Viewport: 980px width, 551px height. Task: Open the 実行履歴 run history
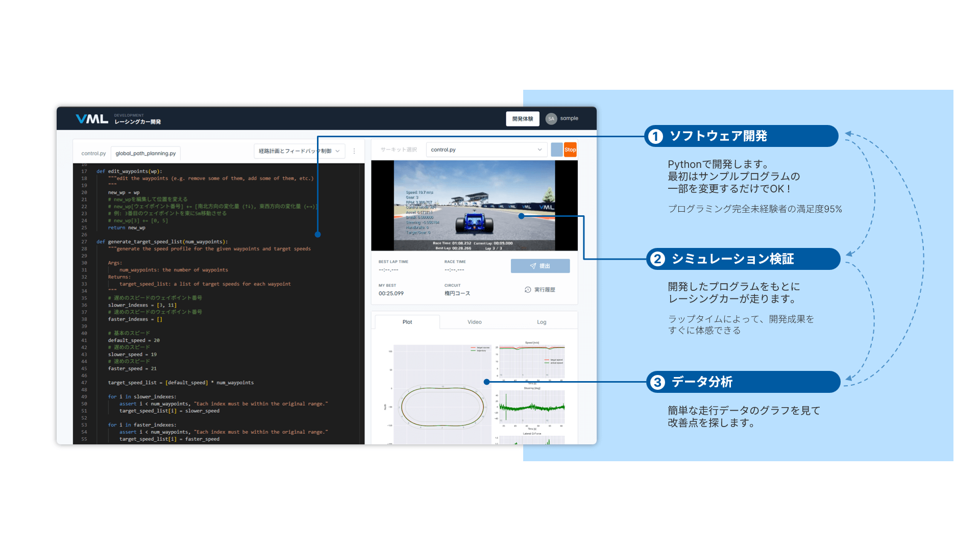point(540,289)
